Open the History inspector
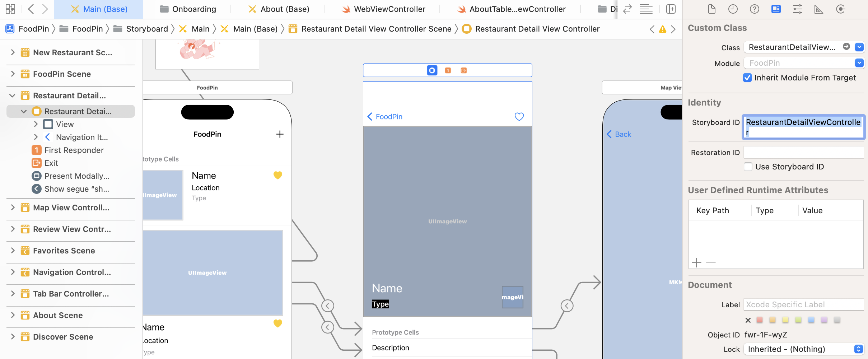 pyautogui.click(x=733, y=9)
